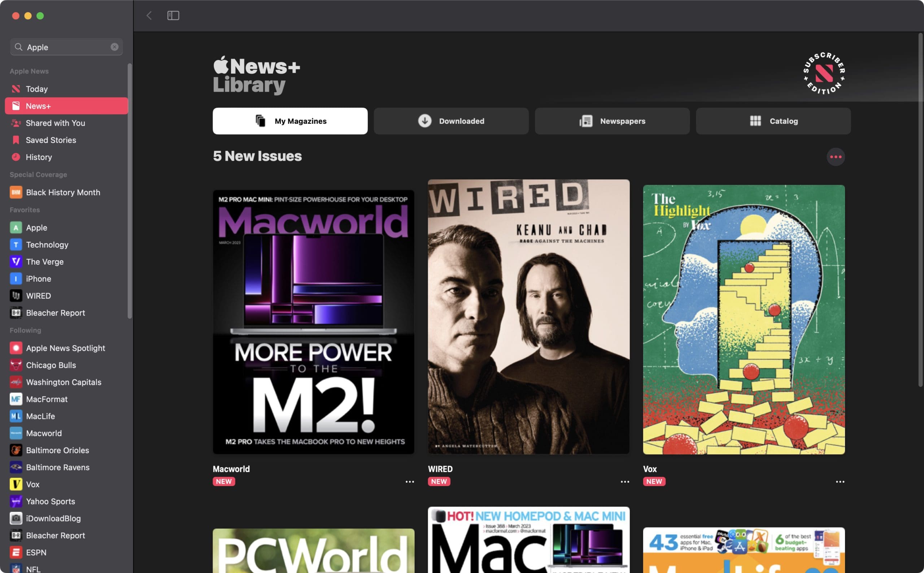Open MacLife in Following list
This screenshot has height=573, width=924.
pyautogui.click(x=66, y=416)
